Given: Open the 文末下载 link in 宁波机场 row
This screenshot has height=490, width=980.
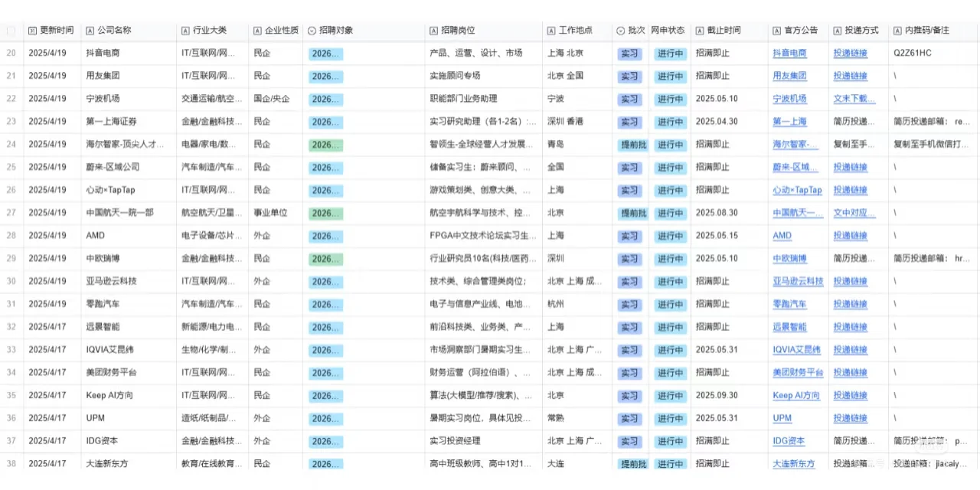Looking at the screenshot, I should pos(854,99).
